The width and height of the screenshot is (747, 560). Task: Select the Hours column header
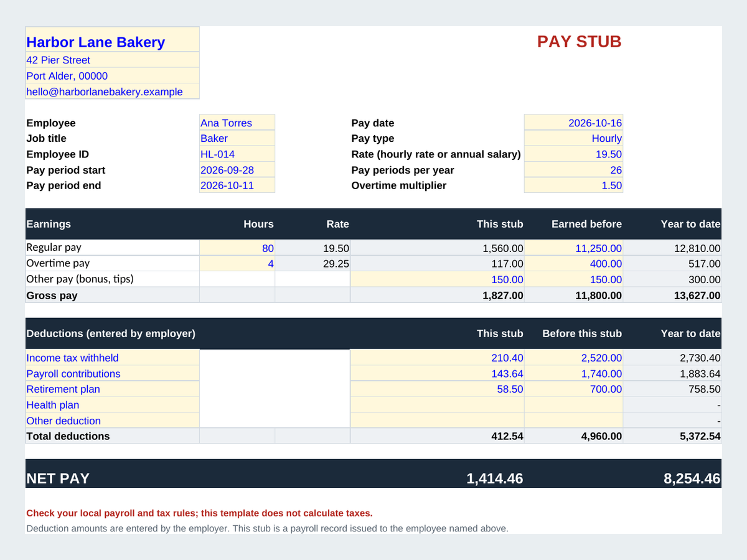coord(258,224)
